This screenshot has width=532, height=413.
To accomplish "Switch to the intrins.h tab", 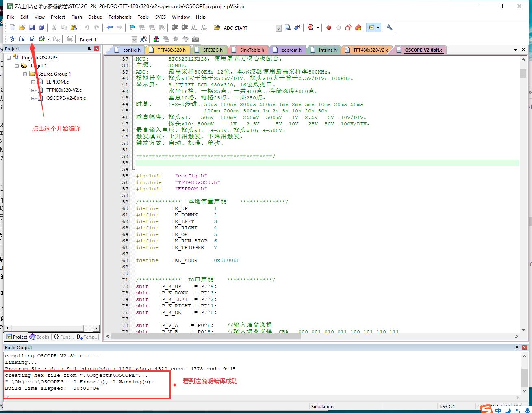I will pyautogui.click(x=323, y=50).
